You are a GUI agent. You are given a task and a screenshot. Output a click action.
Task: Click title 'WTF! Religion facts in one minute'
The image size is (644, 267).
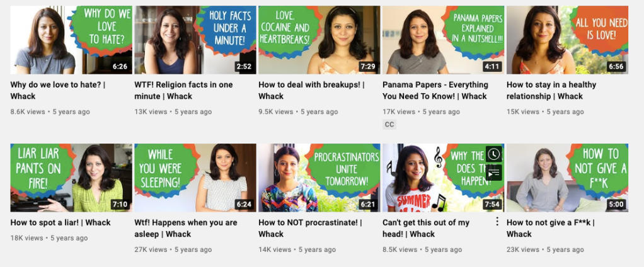[x=183, y=91]
